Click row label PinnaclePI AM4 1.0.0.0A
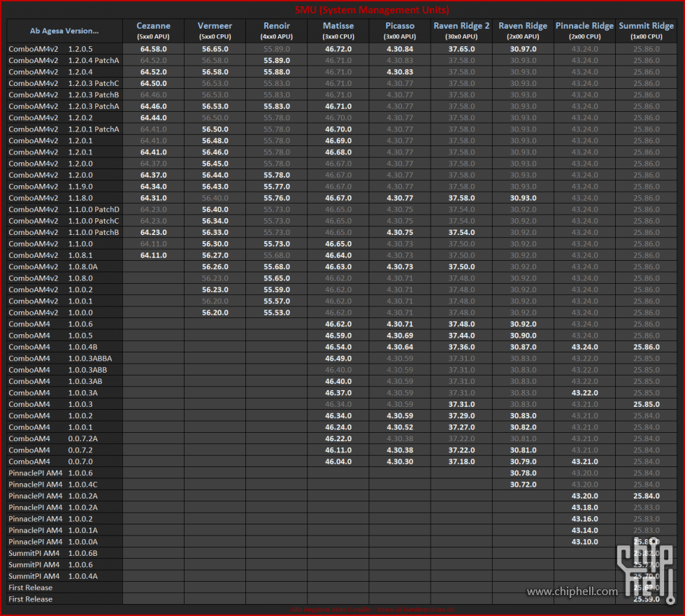 [x=53, y=542]
